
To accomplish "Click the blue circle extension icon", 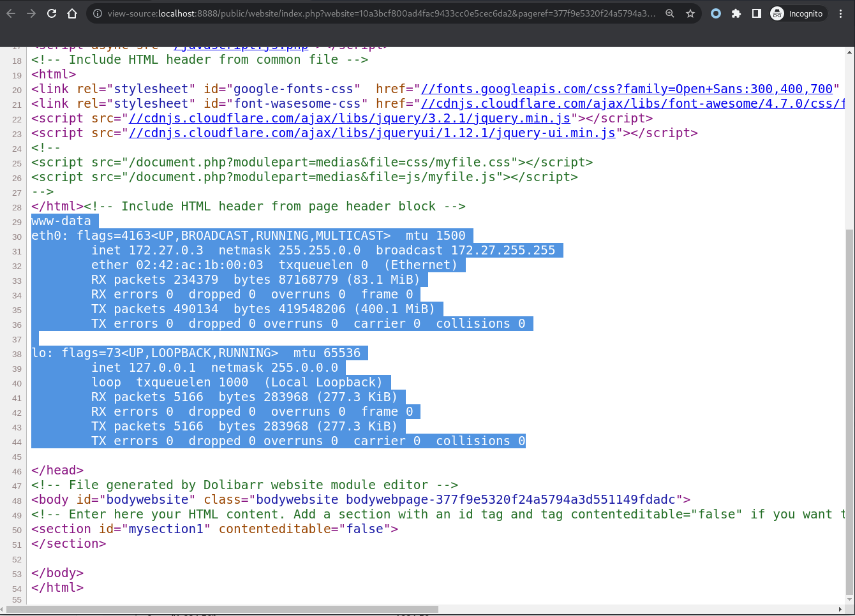I will (x=715, y=13).
